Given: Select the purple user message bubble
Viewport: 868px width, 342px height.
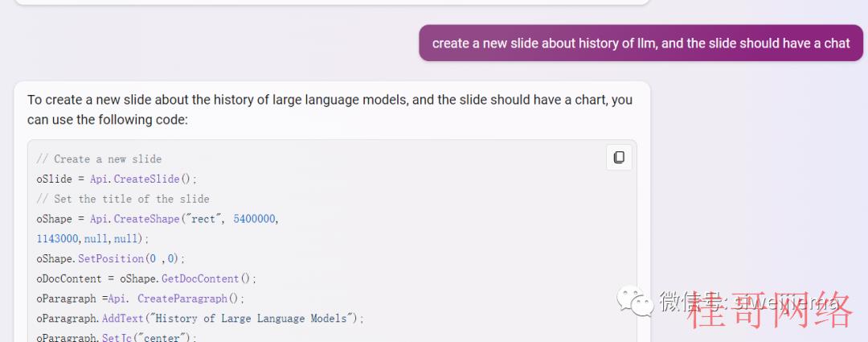Looking at the screenshot, I should [x=641, y=43].
